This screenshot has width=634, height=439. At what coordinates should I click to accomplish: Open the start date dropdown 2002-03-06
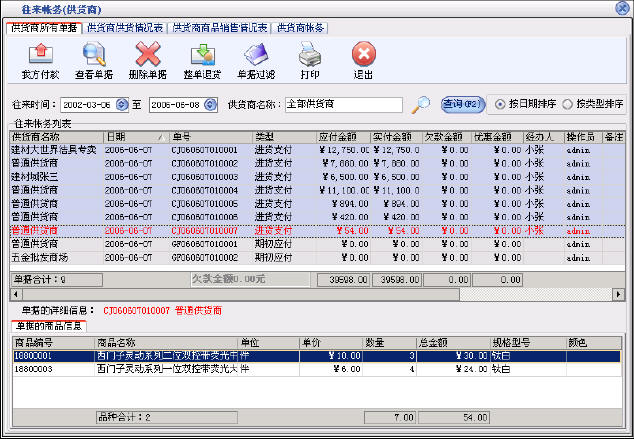[x=124, y=104]
